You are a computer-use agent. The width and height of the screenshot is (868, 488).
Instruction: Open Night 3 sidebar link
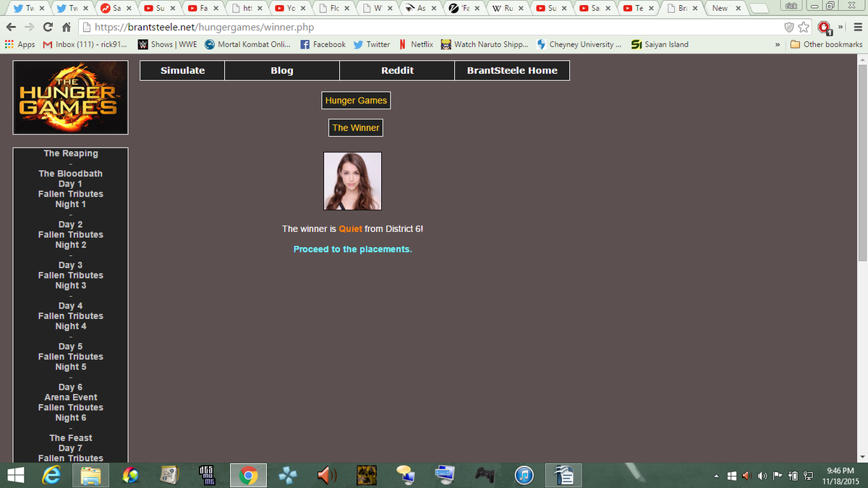[71, 285]
